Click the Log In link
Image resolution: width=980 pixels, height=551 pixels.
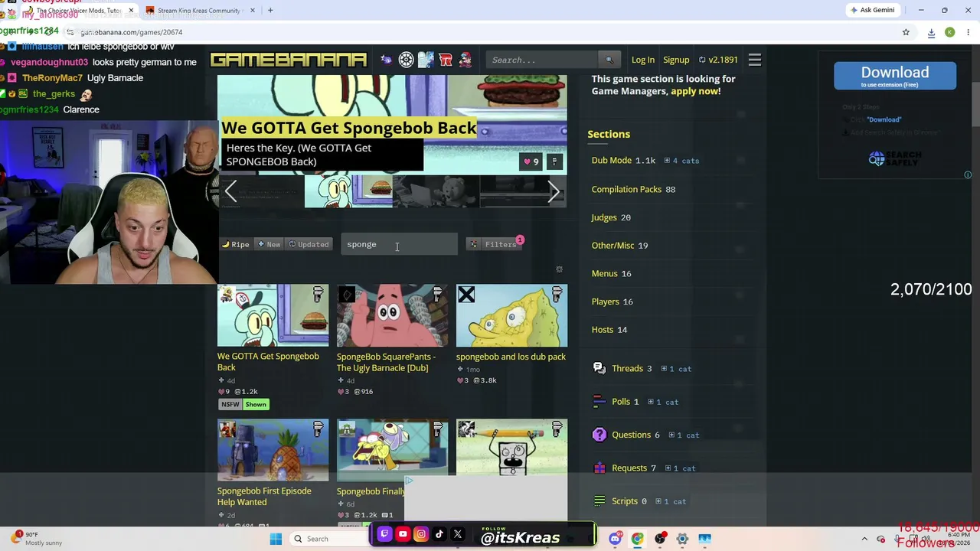point(643,60)
